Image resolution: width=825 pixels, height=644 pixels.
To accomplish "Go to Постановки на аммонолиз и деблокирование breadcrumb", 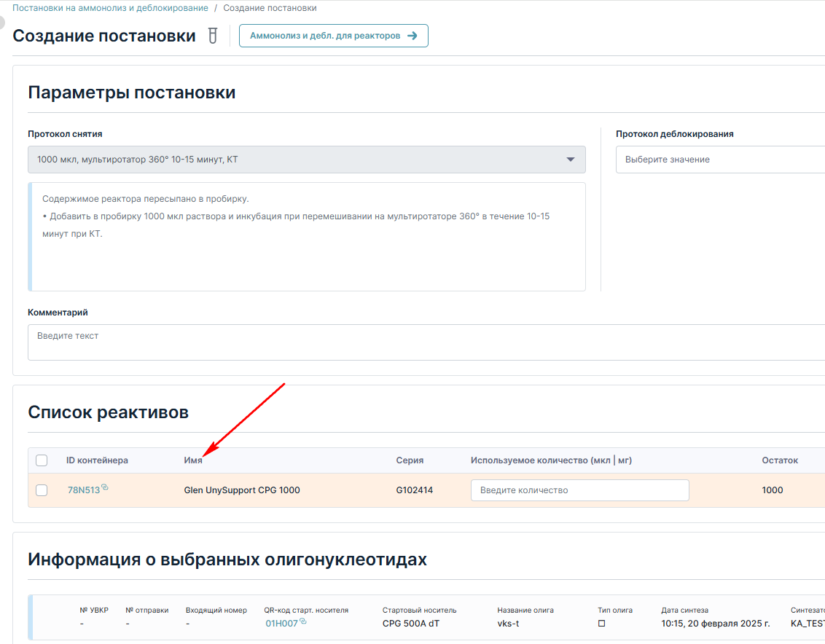I will click(111, 8).
